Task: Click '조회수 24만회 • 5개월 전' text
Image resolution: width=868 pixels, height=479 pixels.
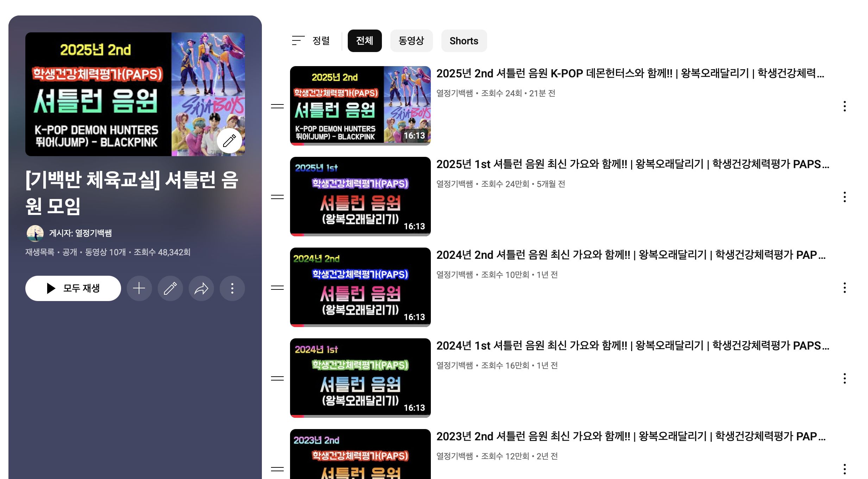Action: (523, 184)
